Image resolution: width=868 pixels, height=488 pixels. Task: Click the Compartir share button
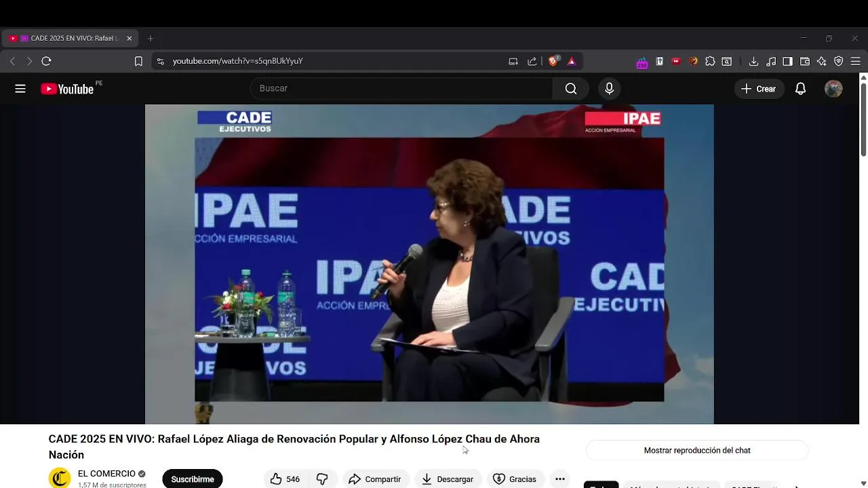tap(376, 479)
